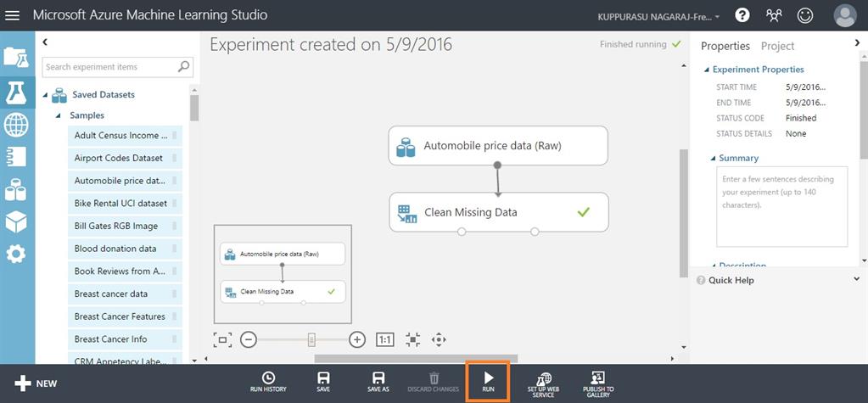Click Discard Changes trash button
868x403 pixels.
pos(434,382)
